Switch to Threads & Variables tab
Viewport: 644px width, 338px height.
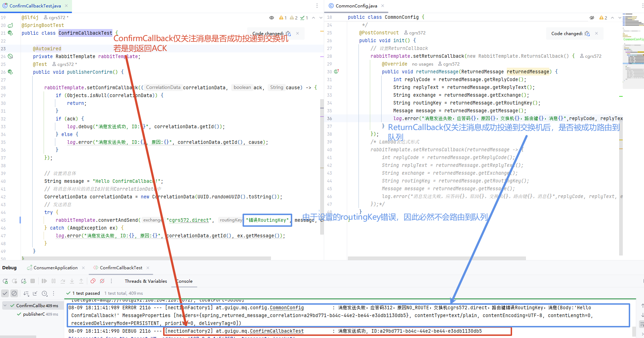click(x=146, y=281)
